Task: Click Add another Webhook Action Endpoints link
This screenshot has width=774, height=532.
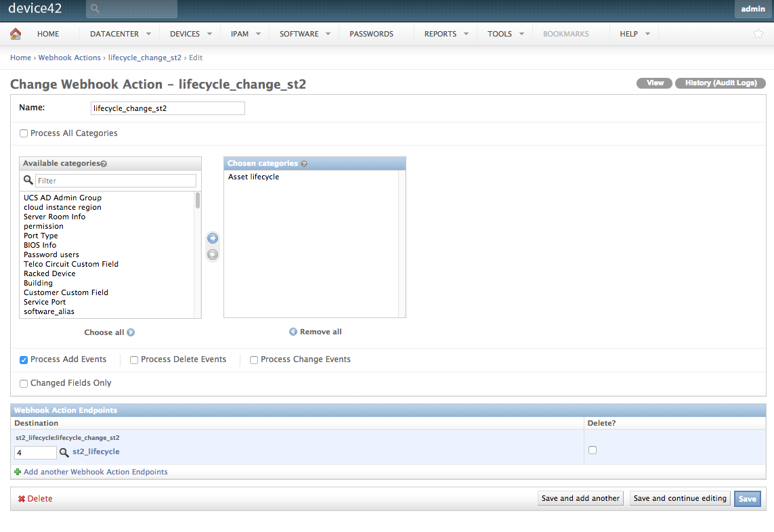Action: [x=95, y=472]
